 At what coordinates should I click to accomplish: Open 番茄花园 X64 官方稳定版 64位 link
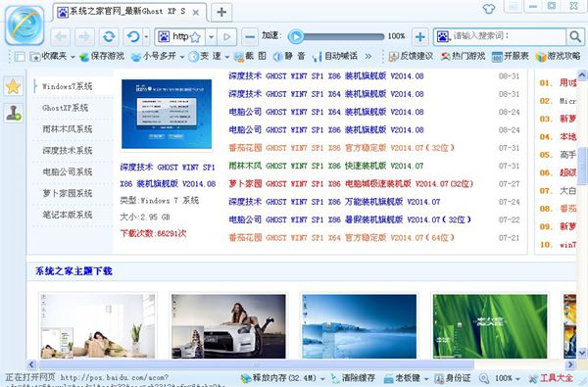(342, 238)
